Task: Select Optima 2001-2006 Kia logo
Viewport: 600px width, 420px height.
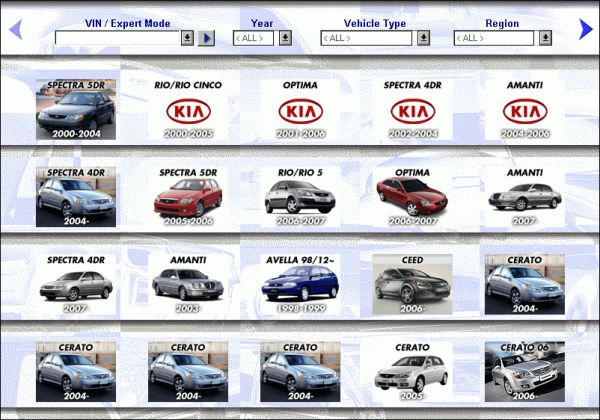Action: pyautogui.click(x=300, y=109)
